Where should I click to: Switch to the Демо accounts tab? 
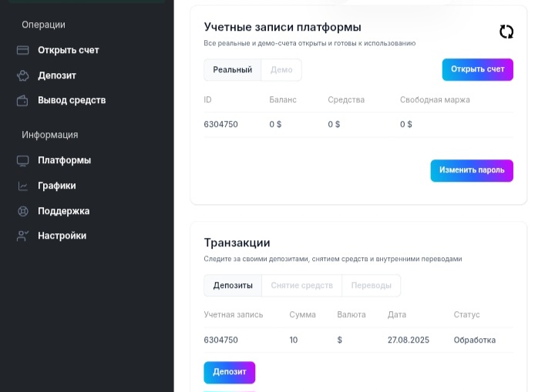(x=281, y=70)
